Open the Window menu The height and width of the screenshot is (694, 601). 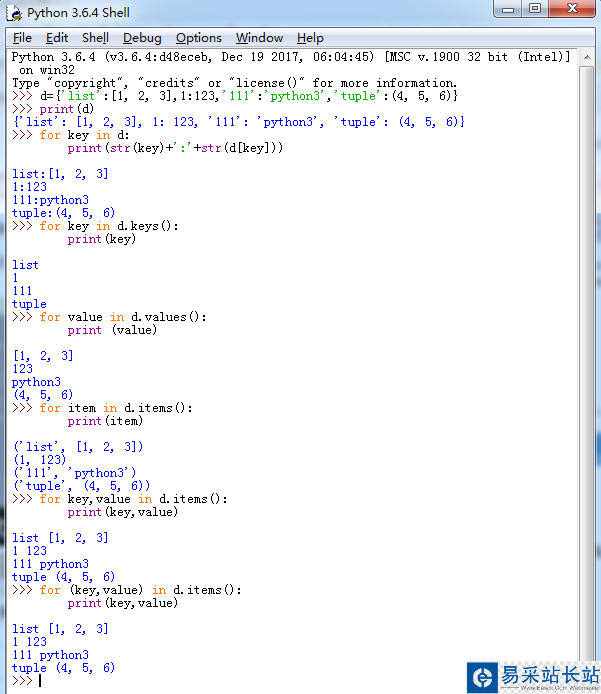[259, 38]
